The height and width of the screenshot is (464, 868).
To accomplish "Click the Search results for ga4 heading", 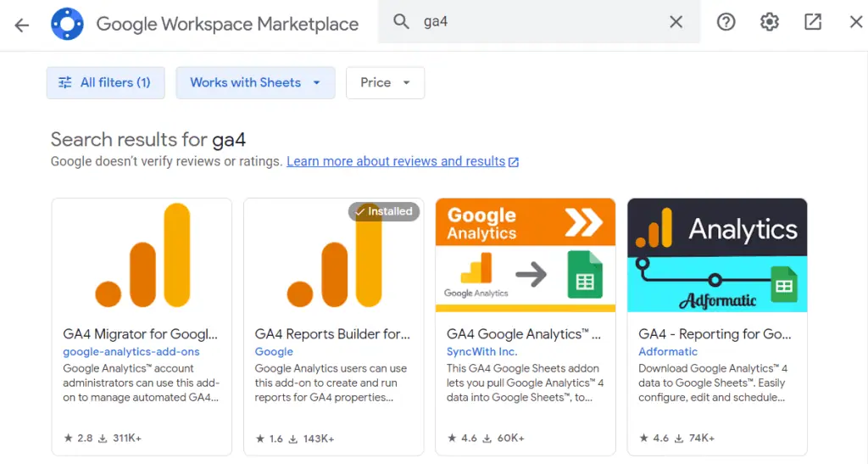I will pyautogui.click(x=148, y=139).
